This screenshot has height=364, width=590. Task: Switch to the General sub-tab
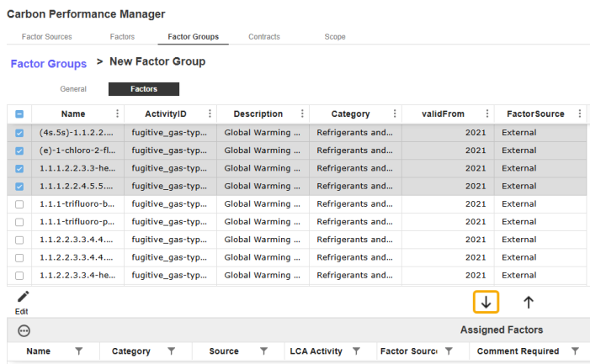coord(73,89)
